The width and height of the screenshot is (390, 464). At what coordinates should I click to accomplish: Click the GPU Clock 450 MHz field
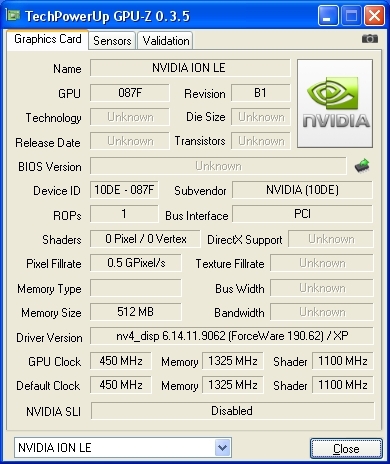point(121,361)
